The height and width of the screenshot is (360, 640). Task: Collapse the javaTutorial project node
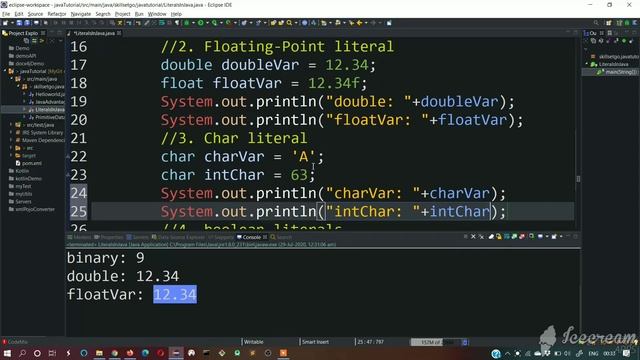[x=5, y=71]
